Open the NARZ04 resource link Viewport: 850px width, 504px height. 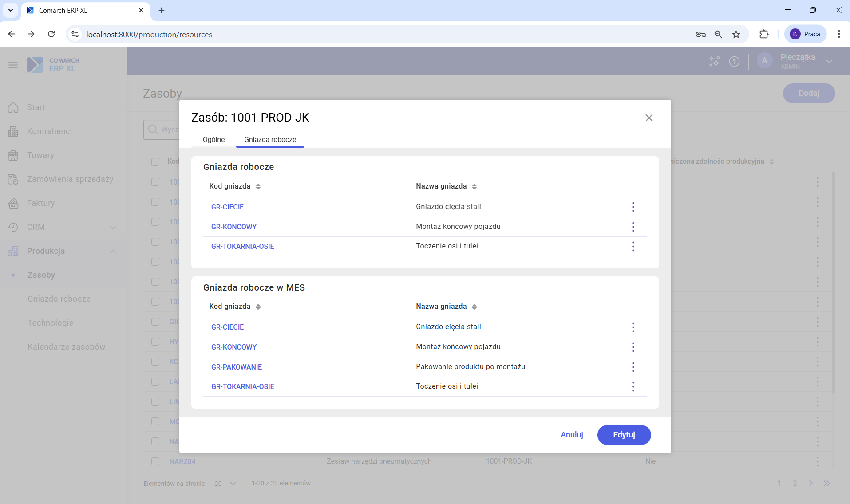182,461
